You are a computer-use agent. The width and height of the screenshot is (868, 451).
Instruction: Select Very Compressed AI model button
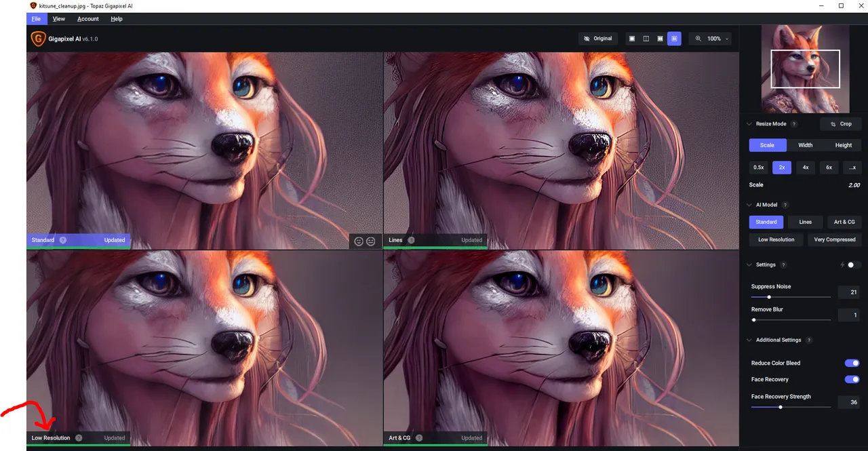coord(835,240)
